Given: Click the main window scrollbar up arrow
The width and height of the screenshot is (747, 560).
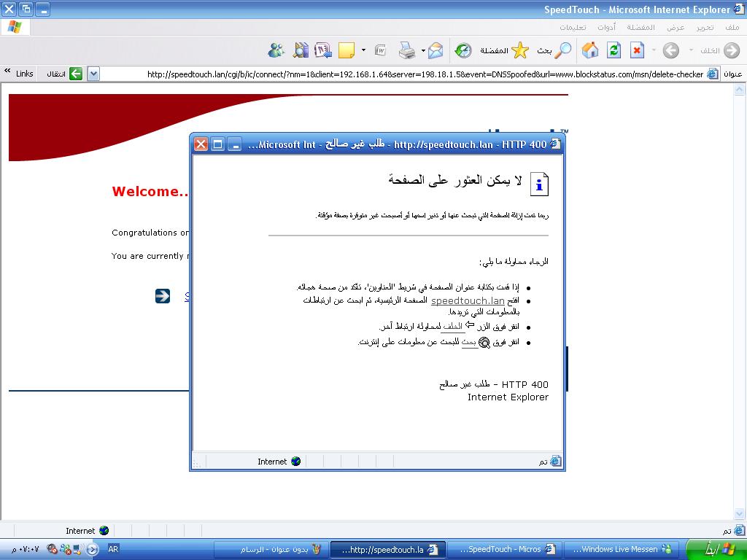Looking at the screenshot, I should click(739, 89).
